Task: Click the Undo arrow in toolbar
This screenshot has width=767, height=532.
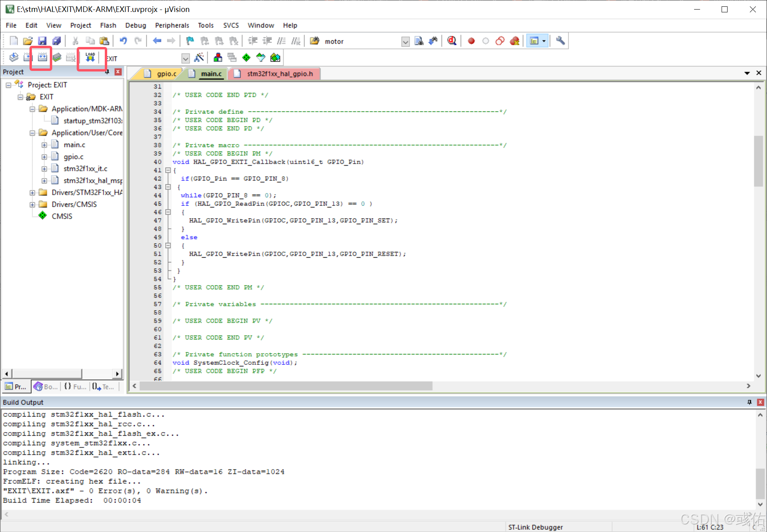Action: click(123, 41)
